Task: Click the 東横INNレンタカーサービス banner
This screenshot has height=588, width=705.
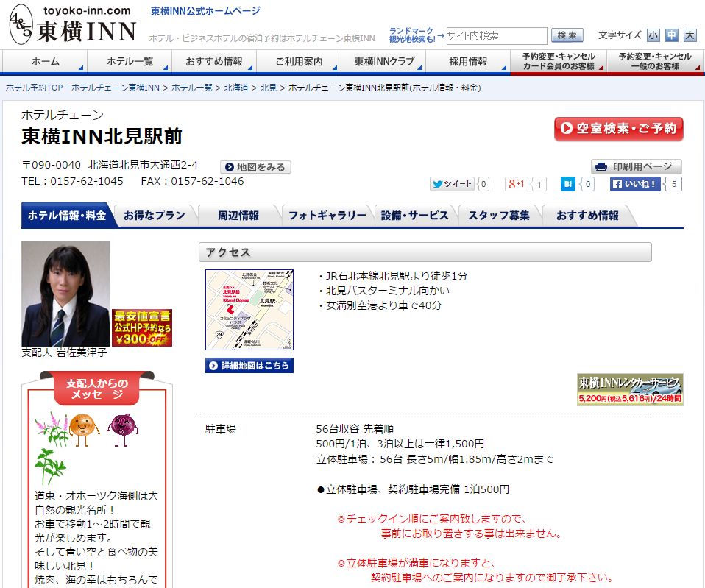Action: [630, 389]
